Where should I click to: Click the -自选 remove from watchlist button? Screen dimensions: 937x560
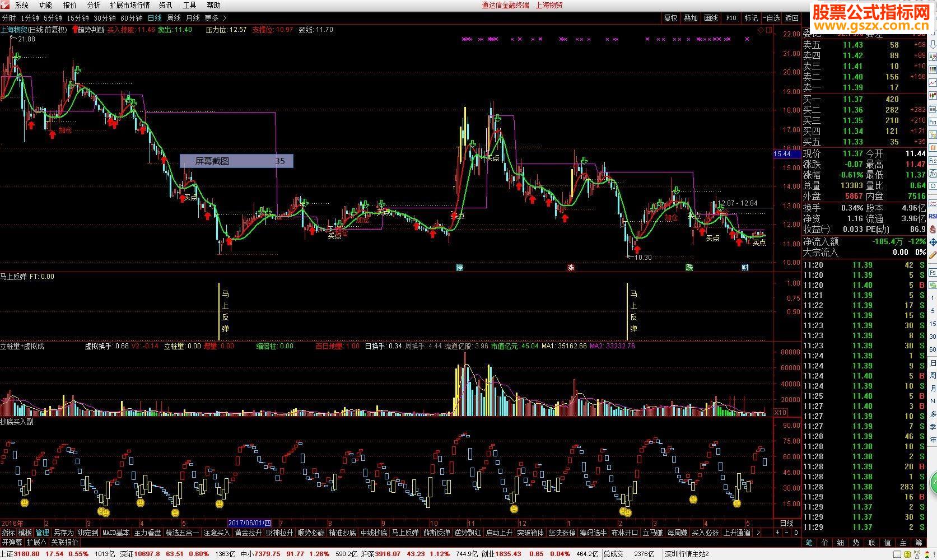771,18
